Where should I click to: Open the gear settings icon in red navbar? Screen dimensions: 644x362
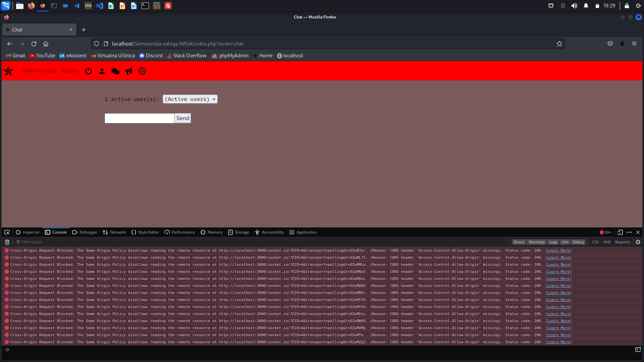(142, 71)
